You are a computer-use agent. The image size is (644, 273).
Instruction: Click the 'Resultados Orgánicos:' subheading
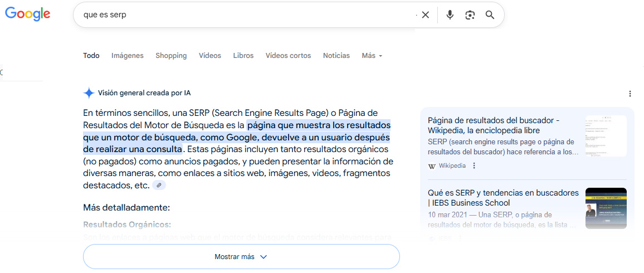[127, 225]
